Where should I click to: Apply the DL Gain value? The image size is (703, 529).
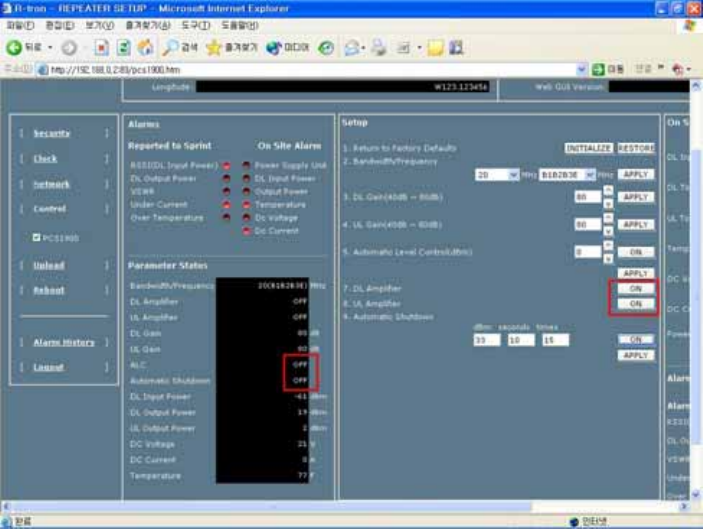635,197
